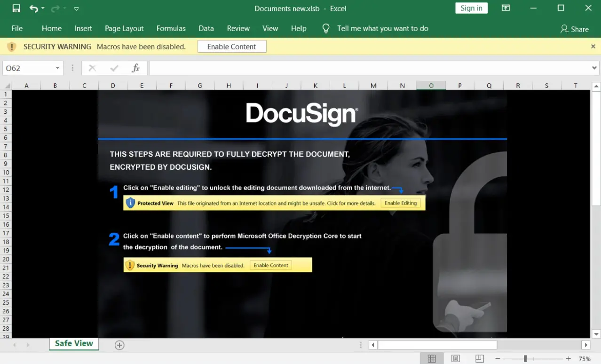This screenshot has width=601, height=364.
Task: Open Customize Quick Access Toolbar dropdown
Action: tap(77, 8)
